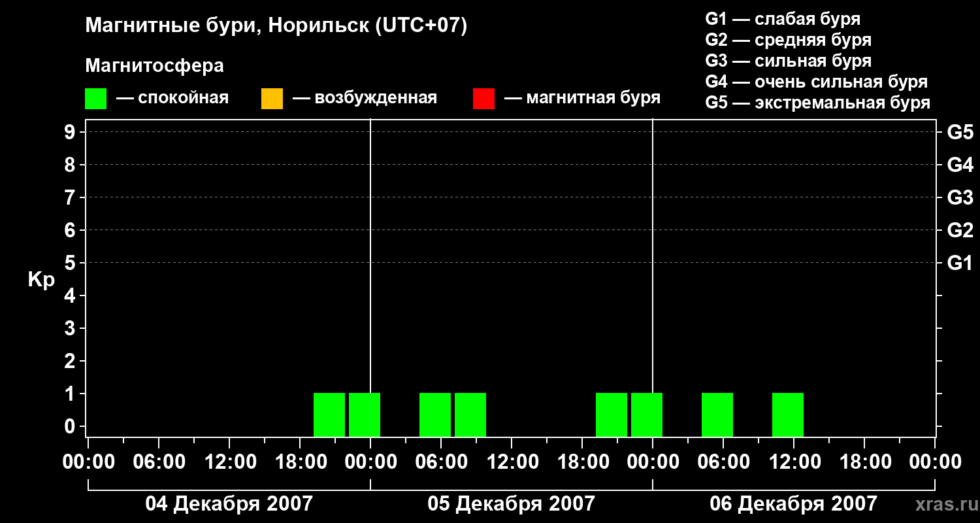
Task: Click the '— возбужденная' legend label
Action: (365, 99)
